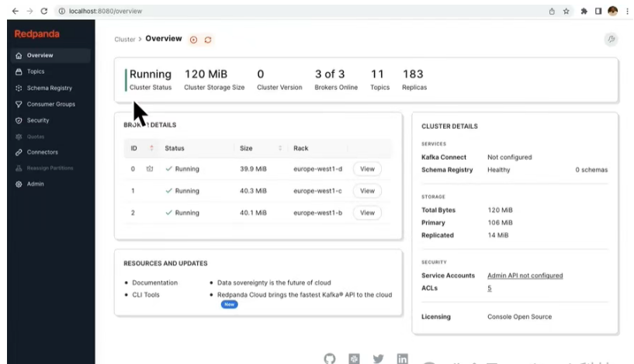Click the Consumer Groups filter icon
This screenshot has height=364, width=634.
tap(19, 104)
